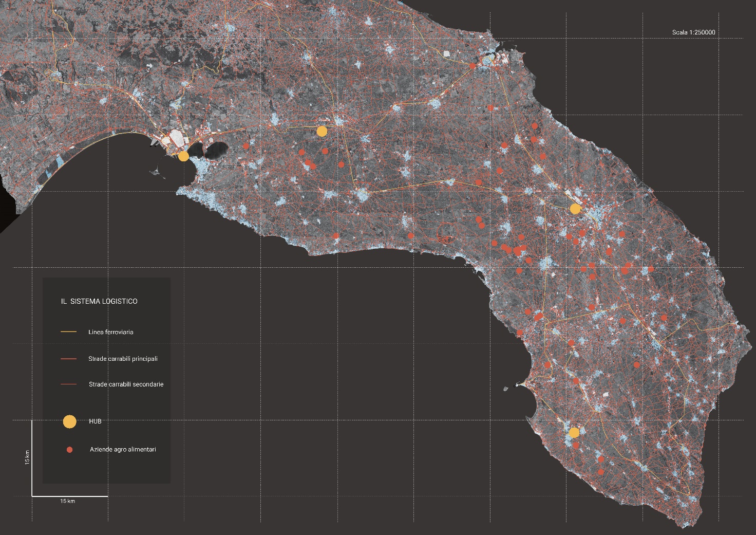The height and width of the screenshot is (535, 756).
Task: Select the vertical 15 km scale label
Action: 27,457
